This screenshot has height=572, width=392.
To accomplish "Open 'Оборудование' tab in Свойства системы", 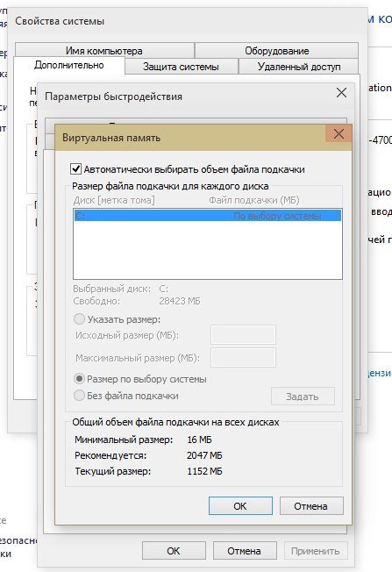I will point(277,50).
